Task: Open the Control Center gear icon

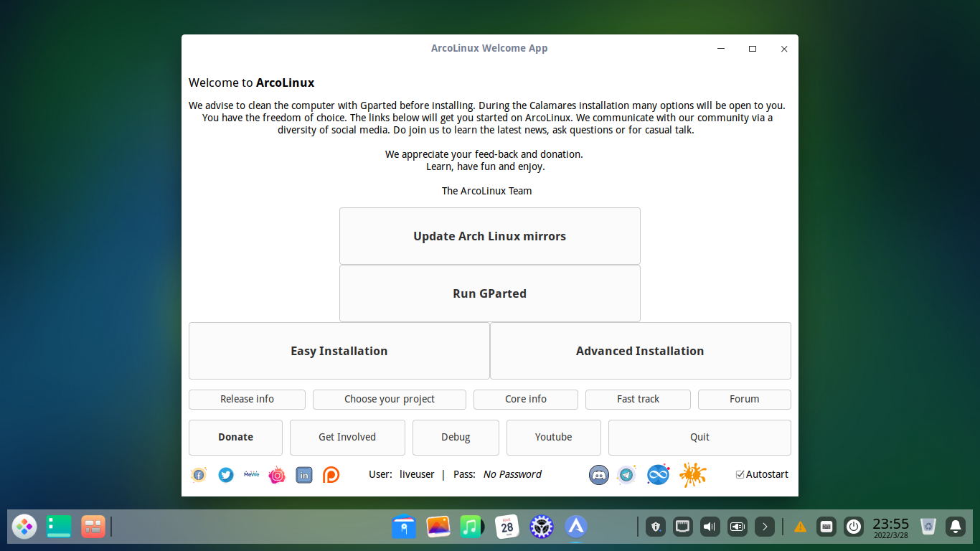Action: click(542, 527)
